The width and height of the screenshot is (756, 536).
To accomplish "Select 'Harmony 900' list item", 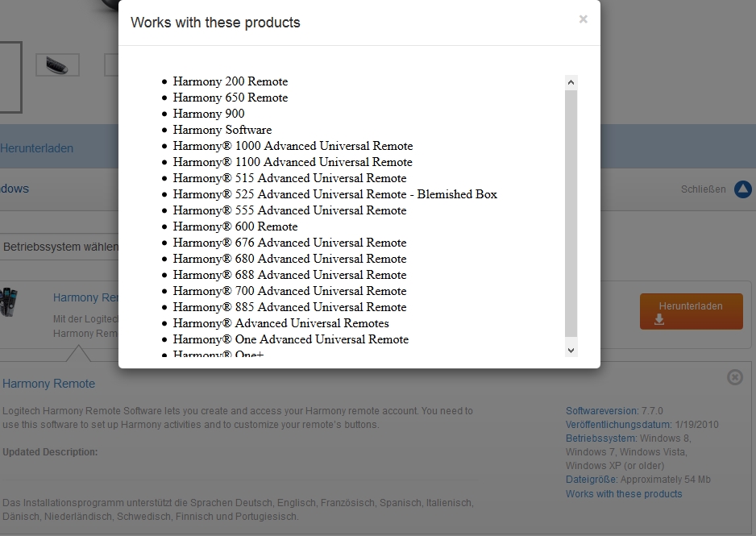I will 209,114.
